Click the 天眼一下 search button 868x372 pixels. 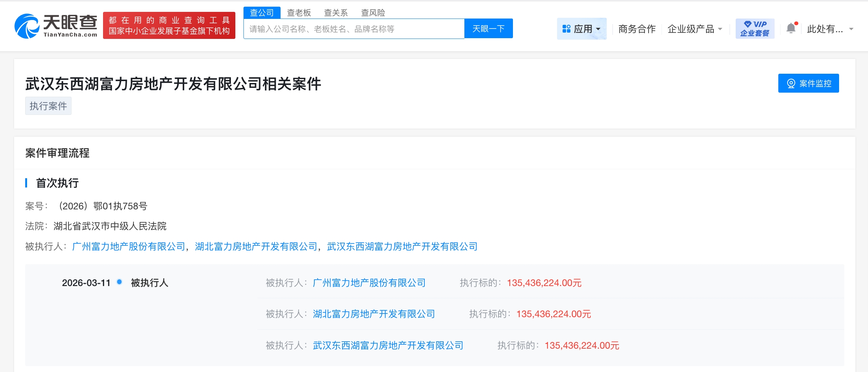click(488, 29)
